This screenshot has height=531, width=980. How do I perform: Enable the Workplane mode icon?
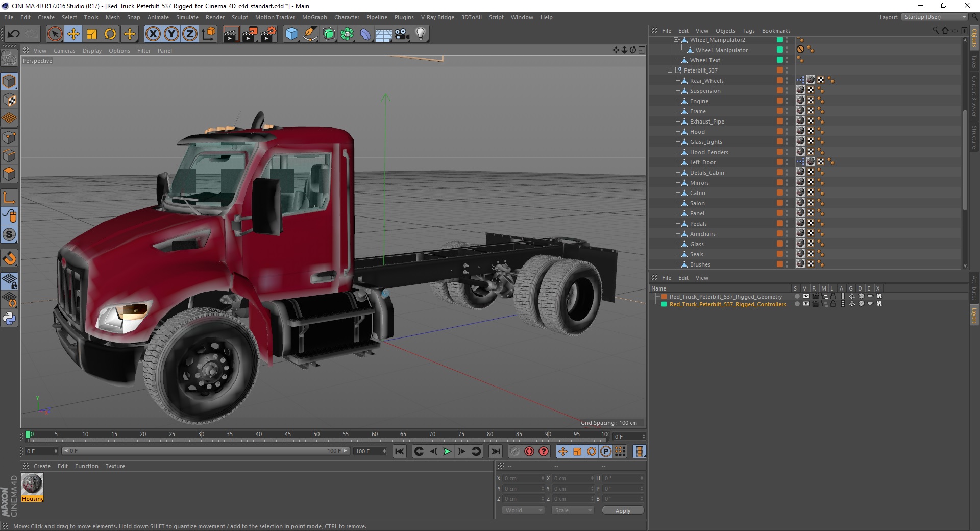9,118
